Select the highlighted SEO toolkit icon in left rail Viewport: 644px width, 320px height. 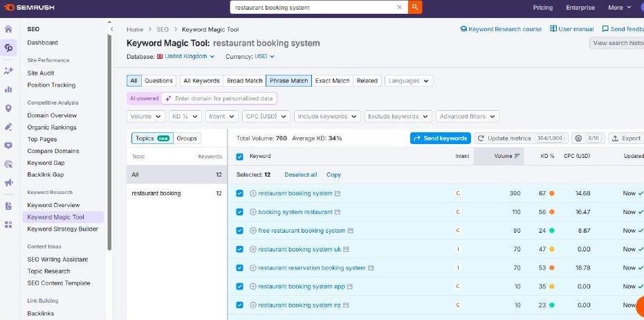(8, 48)
